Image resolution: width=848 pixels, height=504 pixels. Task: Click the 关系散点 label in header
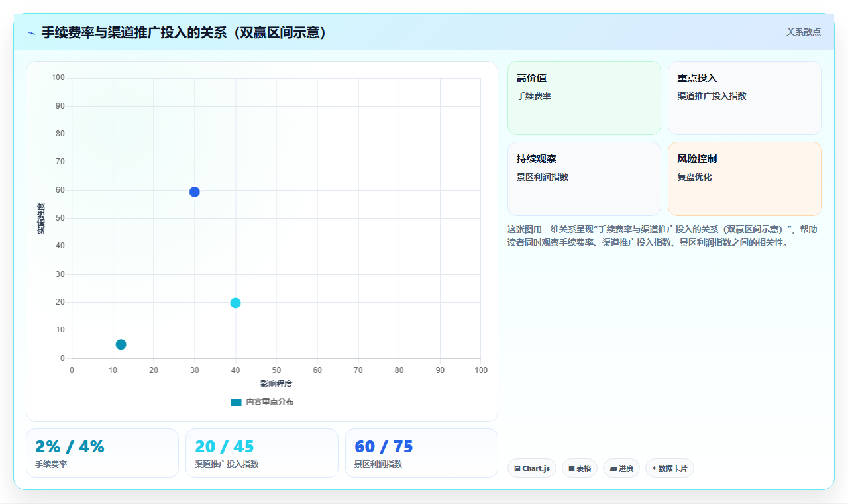pos(803,32)
